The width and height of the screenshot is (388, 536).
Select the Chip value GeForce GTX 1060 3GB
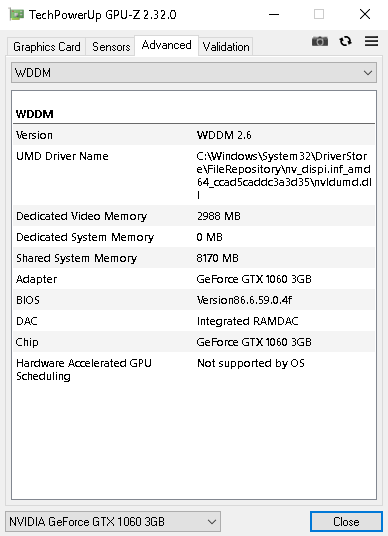pos(254,342)
